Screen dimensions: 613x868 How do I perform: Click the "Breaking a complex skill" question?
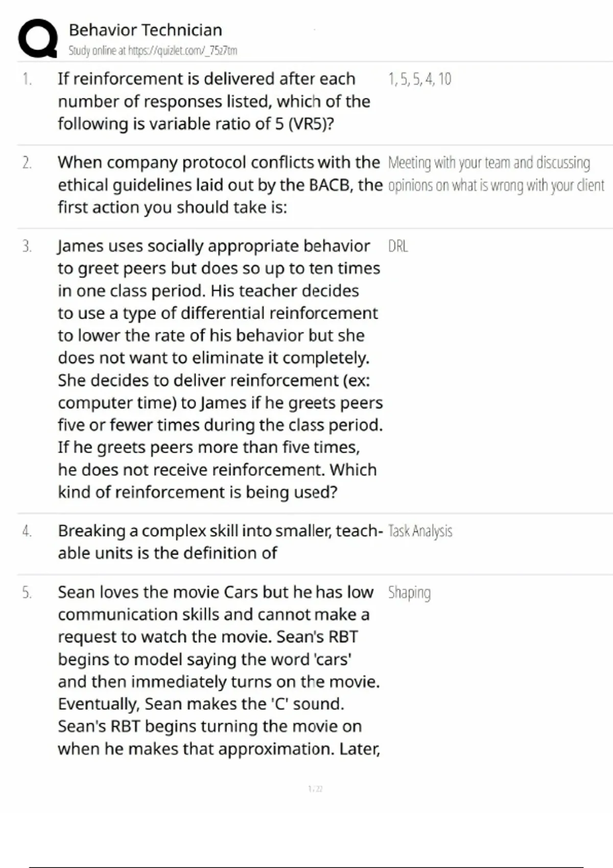[220, 542]
